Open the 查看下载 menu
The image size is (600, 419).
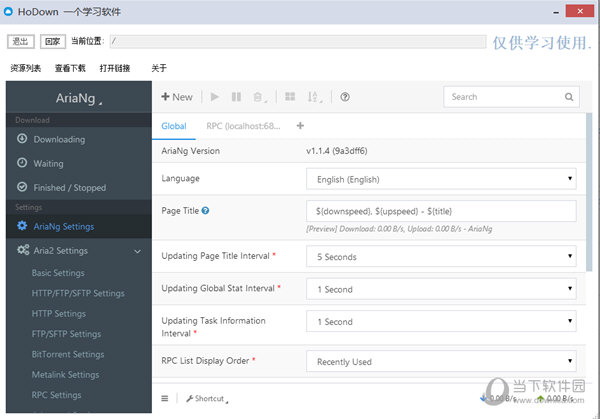coord(70,68)
